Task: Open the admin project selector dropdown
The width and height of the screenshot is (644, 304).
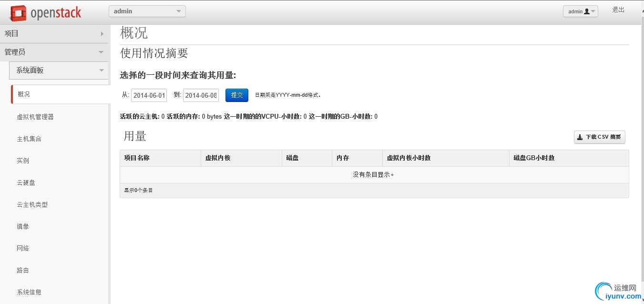Action: point(147,11)
